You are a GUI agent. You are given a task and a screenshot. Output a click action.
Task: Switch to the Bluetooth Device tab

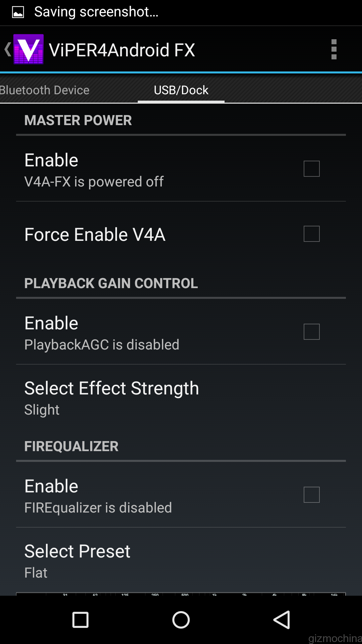click(45, 90)
